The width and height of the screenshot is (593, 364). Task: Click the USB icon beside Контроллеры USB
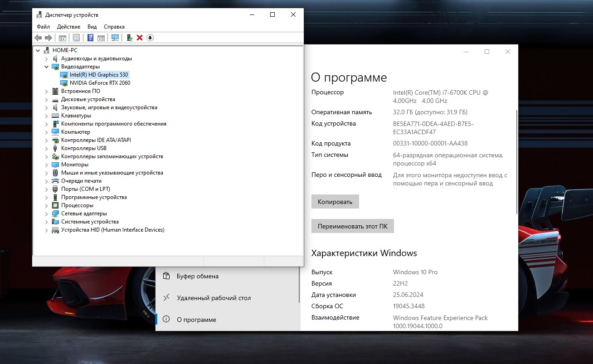tap(55, 148)
